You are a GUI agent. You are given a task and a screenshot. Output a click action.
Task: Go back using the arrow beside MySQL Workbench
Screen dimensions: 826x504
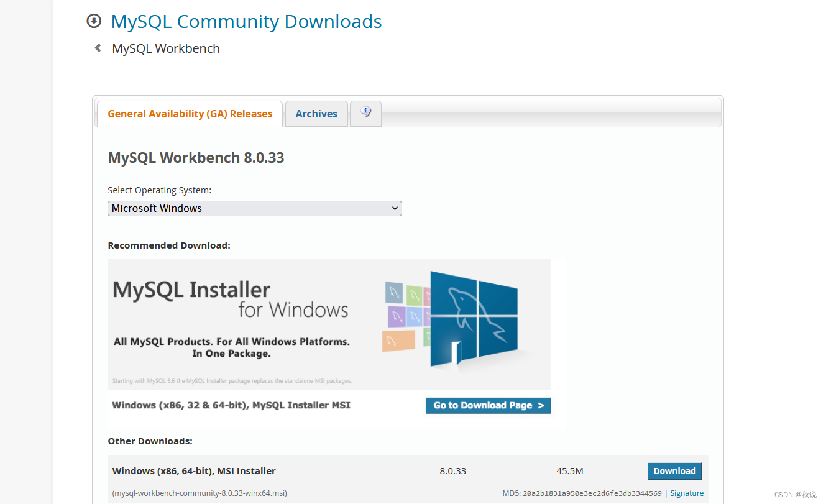pos(98,48)
